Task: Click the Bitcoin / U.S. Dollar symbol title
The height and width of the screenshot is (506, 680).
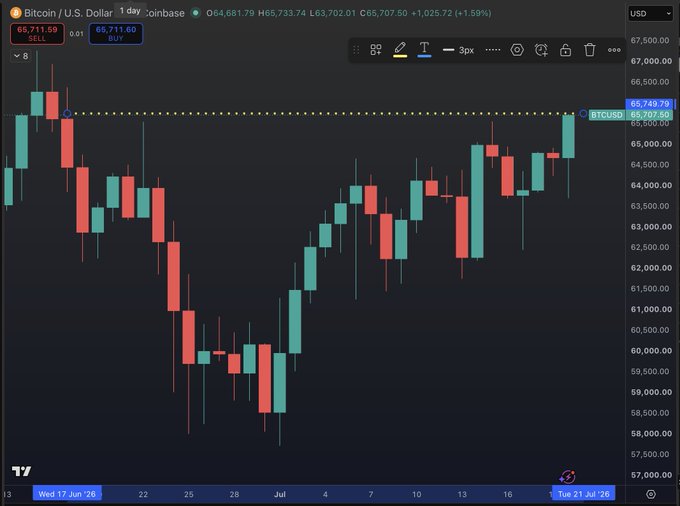Action: coord(68,13)
